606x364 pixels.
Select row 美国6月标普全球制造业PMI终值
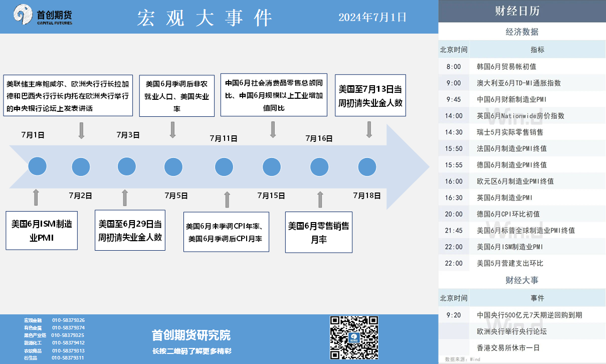point(522,230)
